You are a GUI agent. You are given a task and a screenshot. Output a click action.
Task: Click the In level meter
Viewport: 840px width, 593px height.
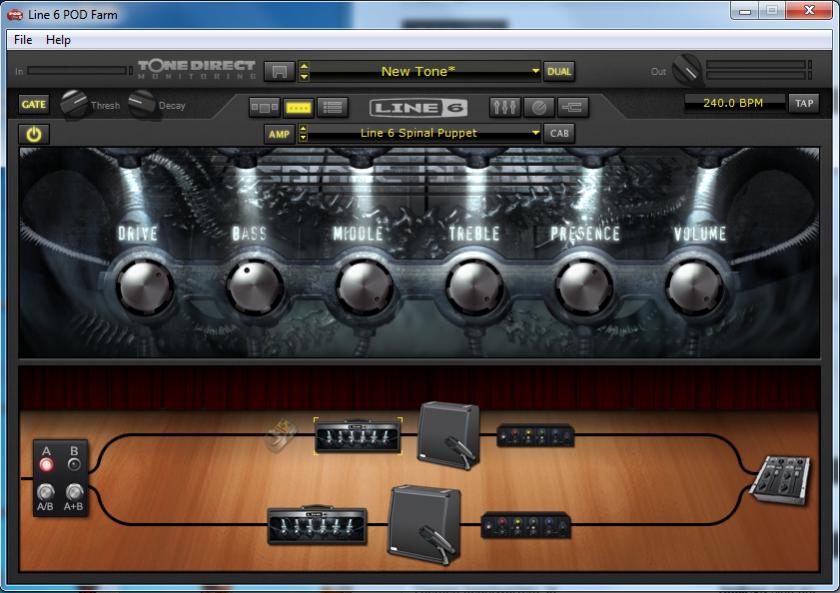tap(78, 71)
